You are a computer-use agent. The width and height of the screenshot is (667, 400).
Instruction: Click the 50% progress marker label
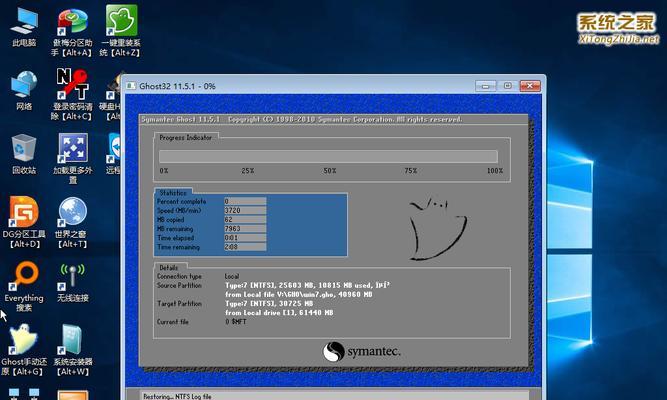330,171
